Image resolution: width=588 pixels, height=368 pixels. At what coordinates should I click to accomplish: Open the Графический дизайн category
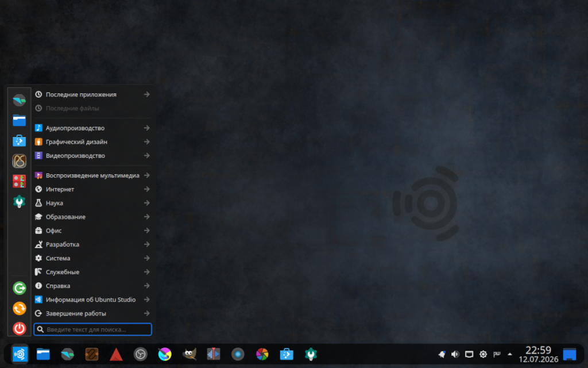coord(92,142)
